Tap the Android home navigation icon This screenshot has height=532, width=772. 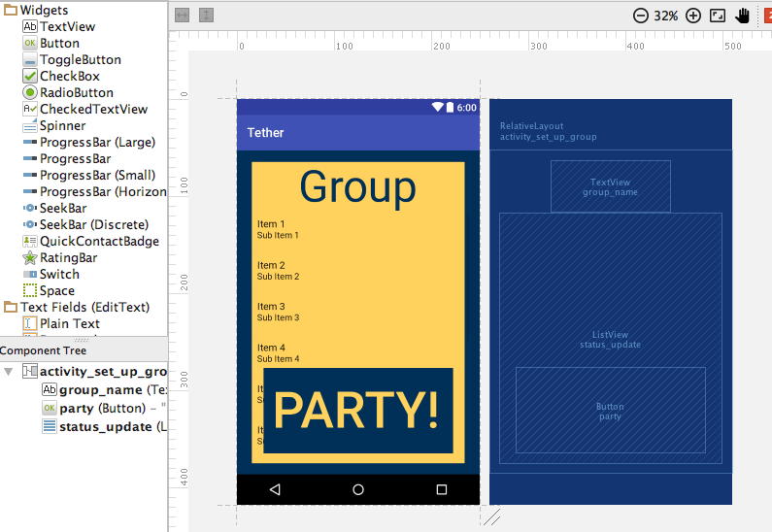coord(358,489)
